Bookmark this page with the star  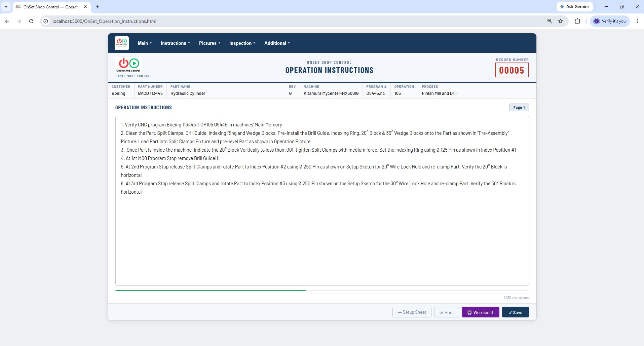coord(561,21)
